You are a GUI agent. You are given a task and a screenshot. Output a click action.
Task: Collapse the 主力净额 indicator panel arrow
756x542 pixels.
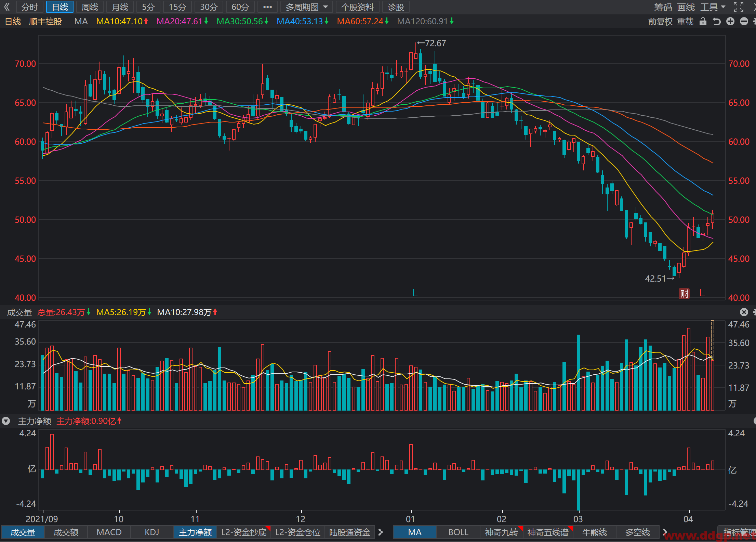[x=6, y=421]
